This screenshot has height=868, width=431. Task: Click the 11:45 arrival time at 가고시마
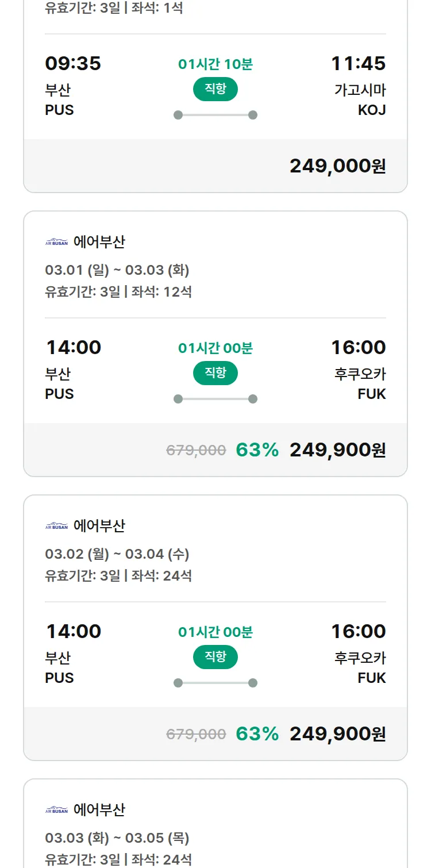point(358,64)
